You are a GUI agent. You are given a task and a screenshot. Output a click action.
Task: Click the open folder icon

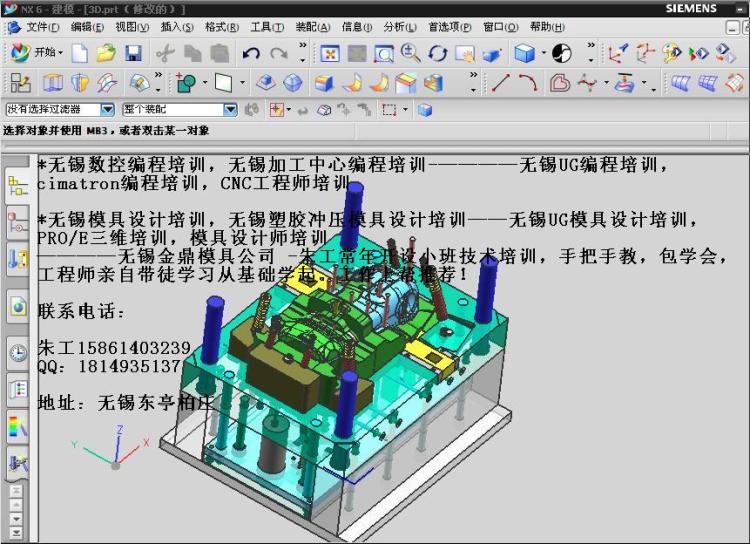106,53
